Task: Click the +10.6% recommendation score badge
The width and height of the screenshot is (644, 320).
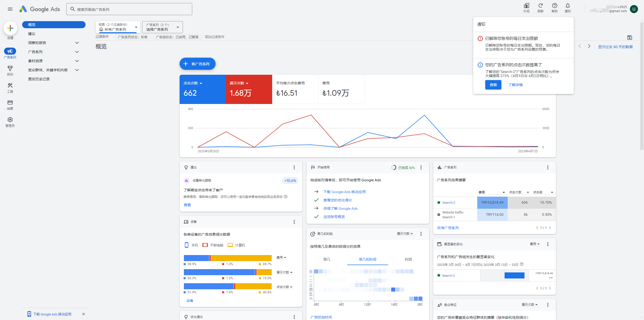Action: click(x=290, y=181)
